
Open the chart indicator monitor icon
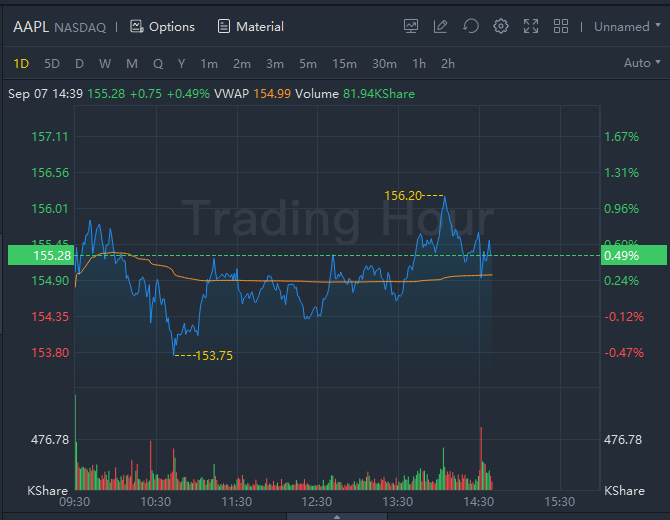pos(411,26)
